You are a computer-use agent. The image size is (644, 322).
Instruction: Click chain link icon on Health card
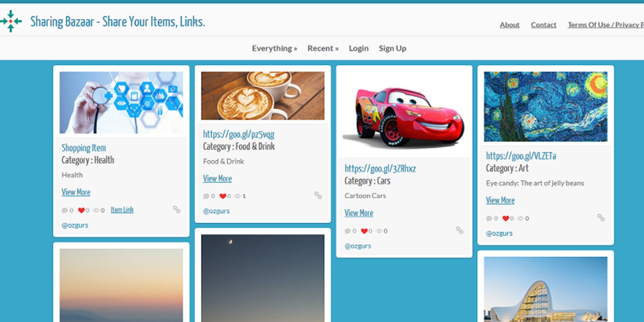click(177, 209)
